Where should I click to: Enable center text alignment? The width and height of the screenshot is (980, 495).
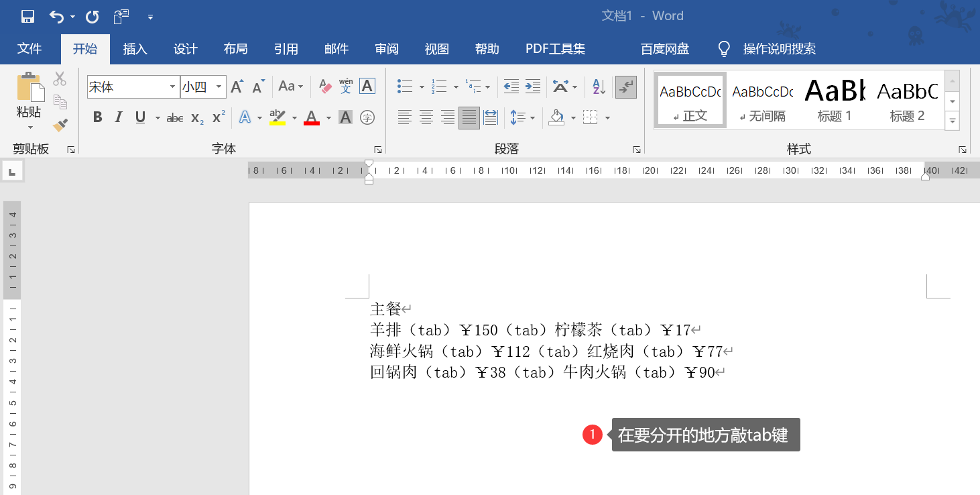[x=426, y=117]
